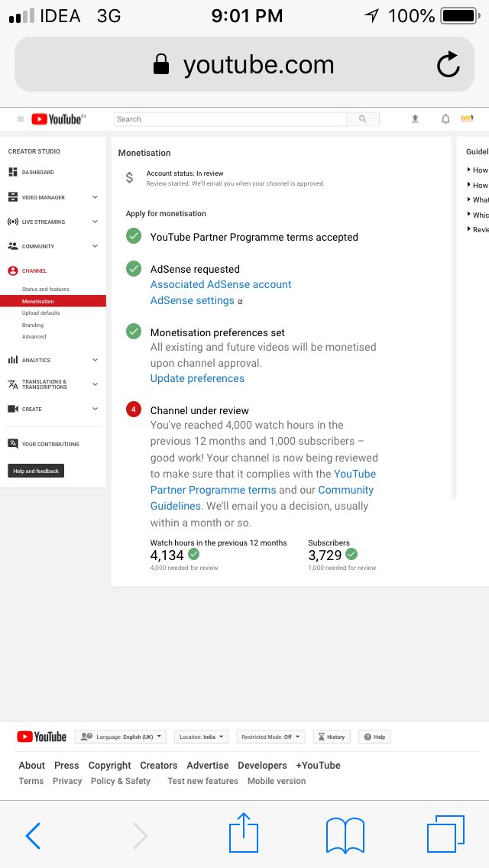Open Advanced channel settings
Screen dimensions: 489x868
[x=34, y=336]
